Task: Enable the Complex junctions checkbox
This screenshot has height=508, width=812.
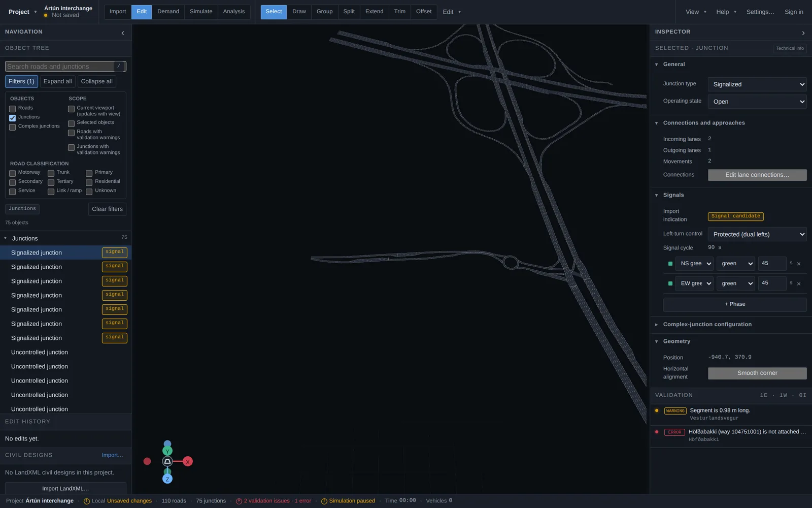Action: tap(13, 127)
